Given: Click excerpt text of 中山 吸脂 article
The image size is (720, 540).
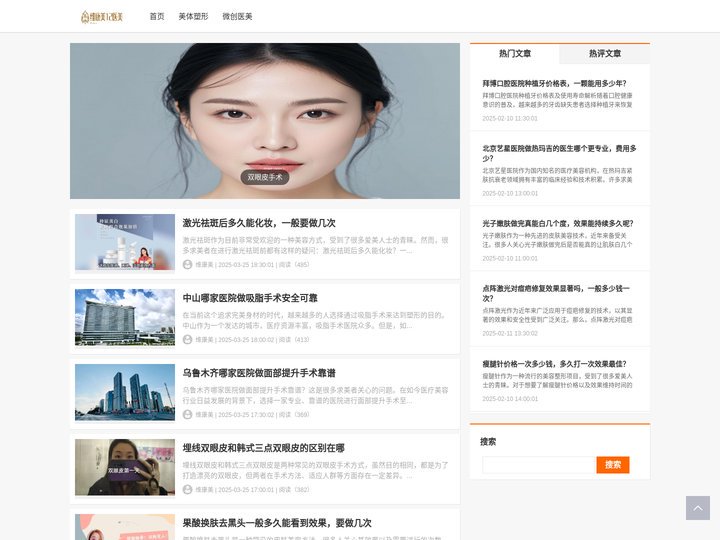Looking at the screenshot, I should point(315,320).
